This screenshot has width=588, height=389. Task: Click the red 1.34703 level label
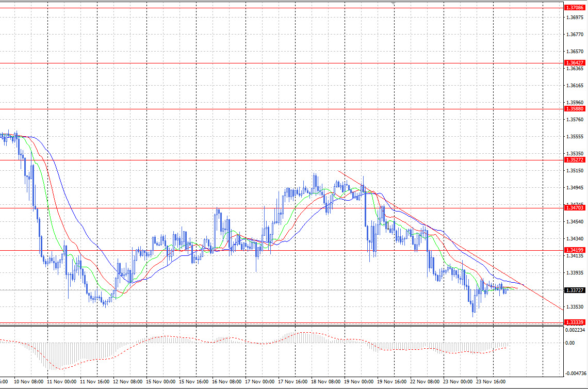click(x=575, y=208)
